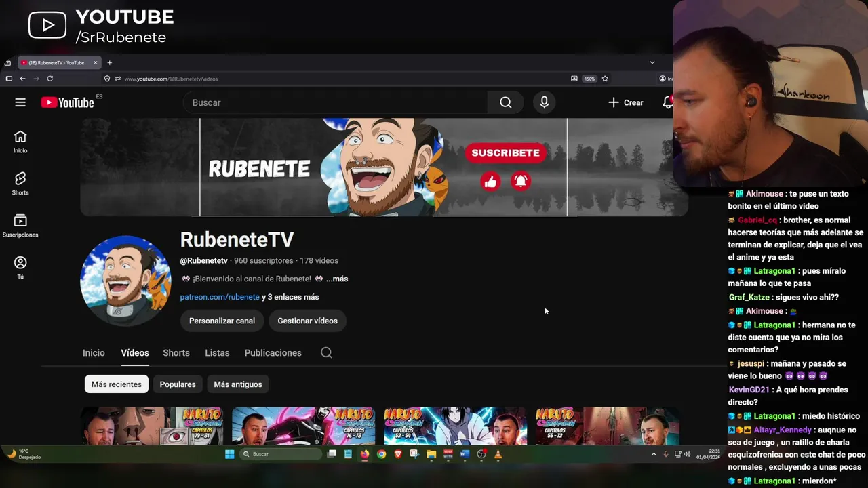Click the Windows taskbar Buscar search box
The width and height of the screenshot is (868, 488).
coord(281,454)
